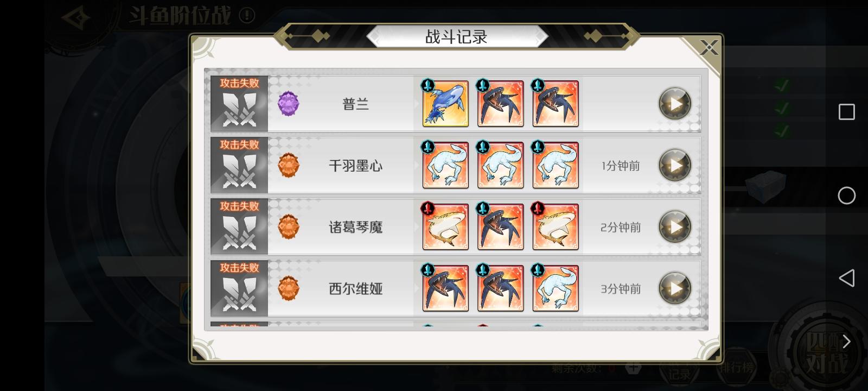The image size is (868, 391).
Task: Tap the purple rank badge beside 普兰
Action: [x=288, y=103]
